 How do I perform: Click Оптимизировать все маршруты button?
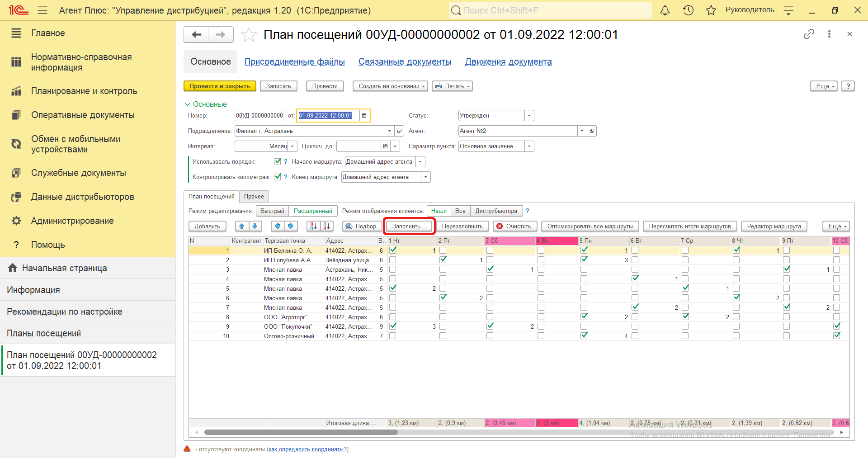(x=590, y=226)
